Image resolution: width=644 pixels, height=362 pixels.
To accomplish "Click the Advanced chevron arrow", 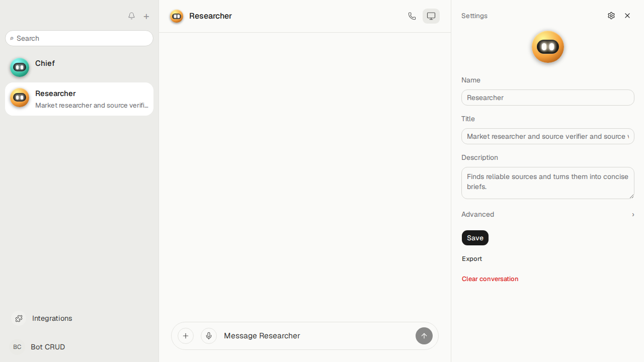I will coord(633,215).
